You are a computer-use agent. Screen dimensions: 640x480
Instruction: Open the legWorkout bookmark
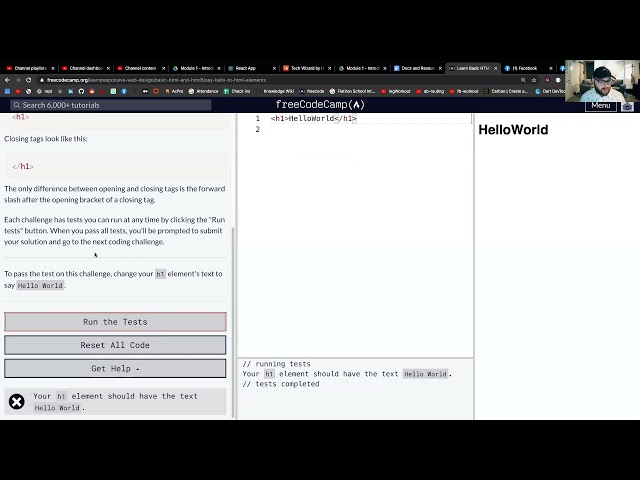tap(396, 91)
